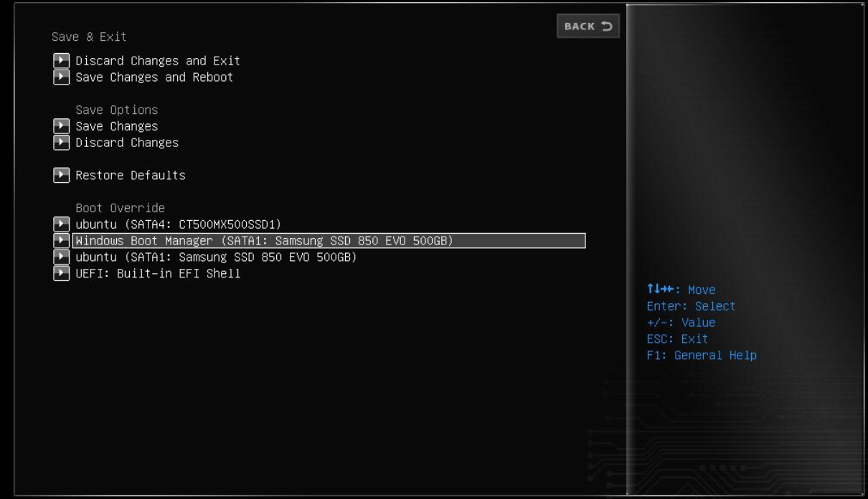Select Restore Defaults
This screenshot has width=868, height=499.
[x=131, y=175]
